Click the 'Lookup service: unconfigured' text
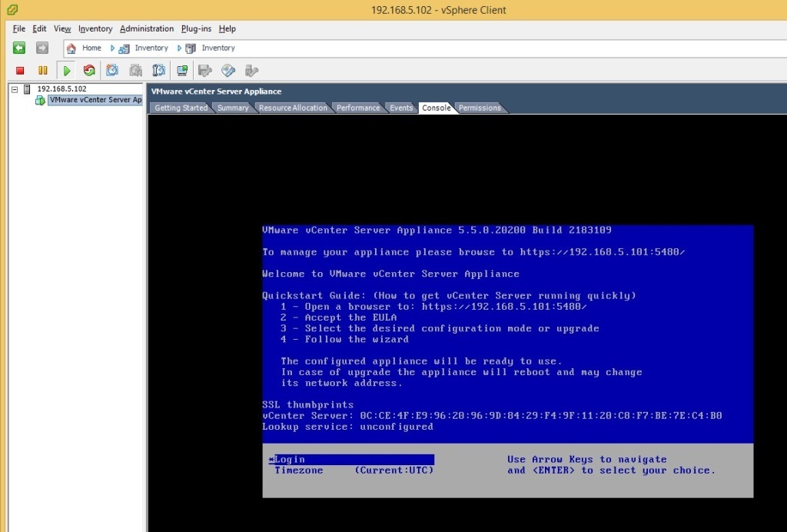 point(347,427)
